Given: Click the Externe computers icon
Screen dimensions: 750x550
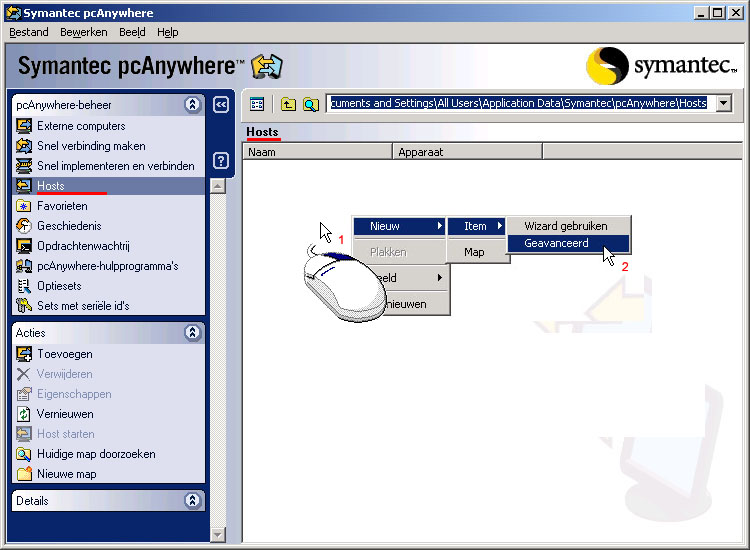Looking at the screenshot, I should pyautogui.click(x=24, y=126).
